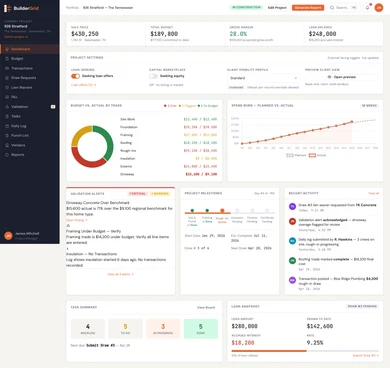
Task: Open the Draw Requests sidebar icon
Action: [7, 78]
